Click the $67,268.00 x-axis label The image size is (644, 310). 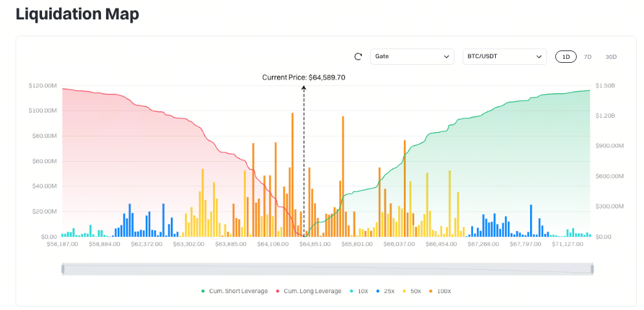[x=483, y=244]
